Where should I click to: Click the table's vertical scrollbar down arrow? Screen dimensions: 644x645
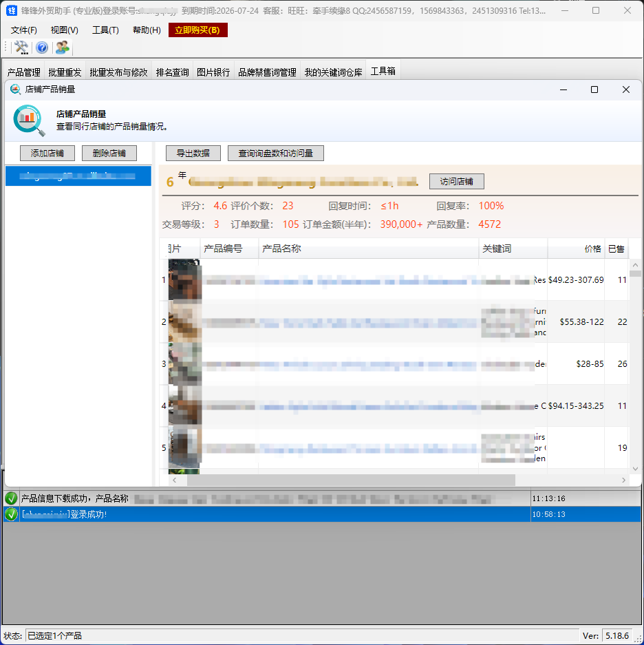coord(635,468)
